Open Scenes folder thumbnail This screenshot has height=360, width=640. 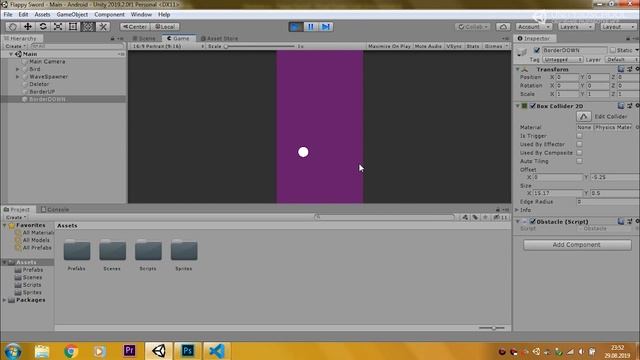112,250
